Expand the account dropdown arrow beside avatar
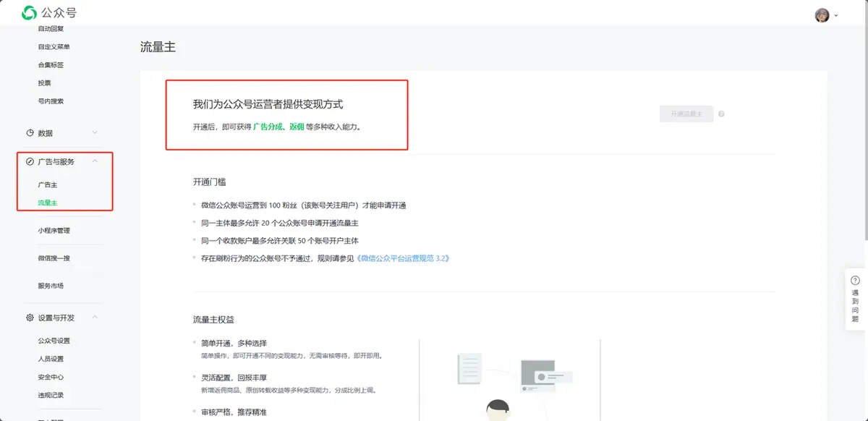Screen dimensions: 868x421 (837, 16)
